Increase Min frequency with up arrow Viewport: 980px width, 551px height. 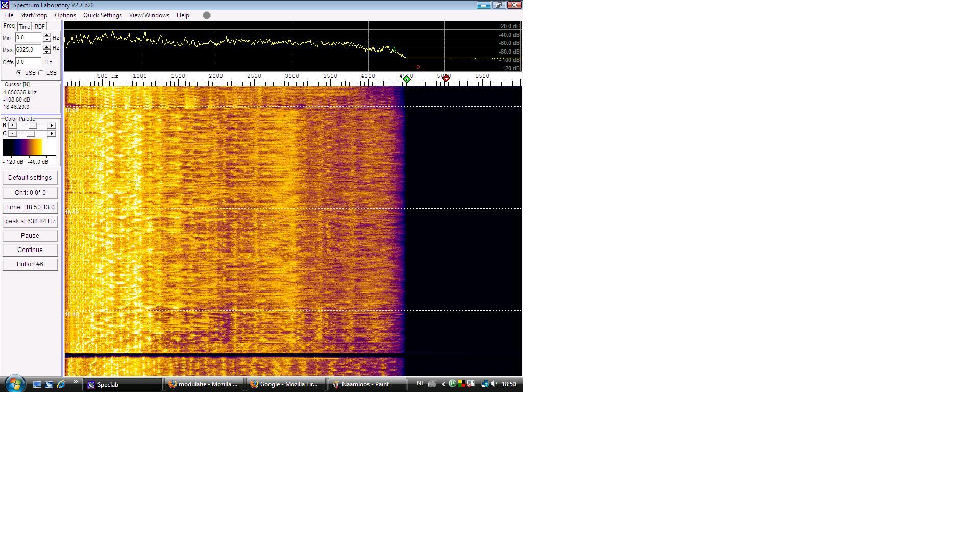47,36
